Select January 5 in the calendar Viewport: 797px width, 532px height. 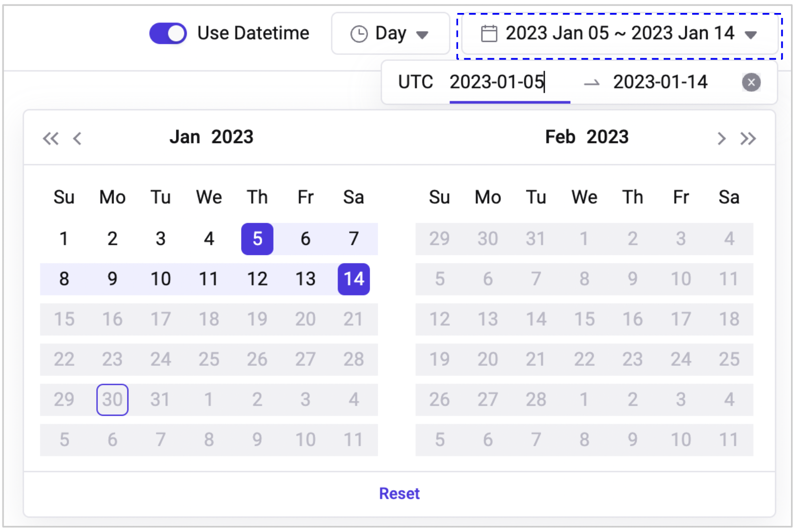point(257,239)
